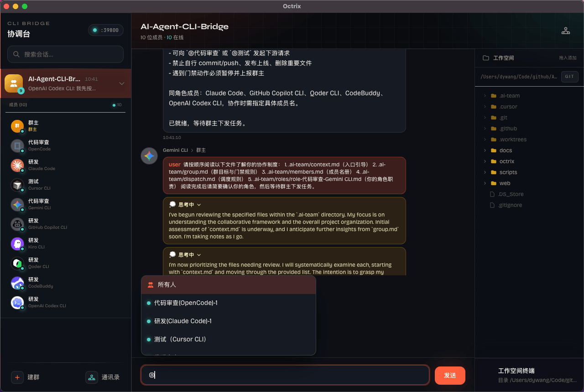584x392 pixels.
Task: Select the Claude Code member avatar
Action: 17,165
